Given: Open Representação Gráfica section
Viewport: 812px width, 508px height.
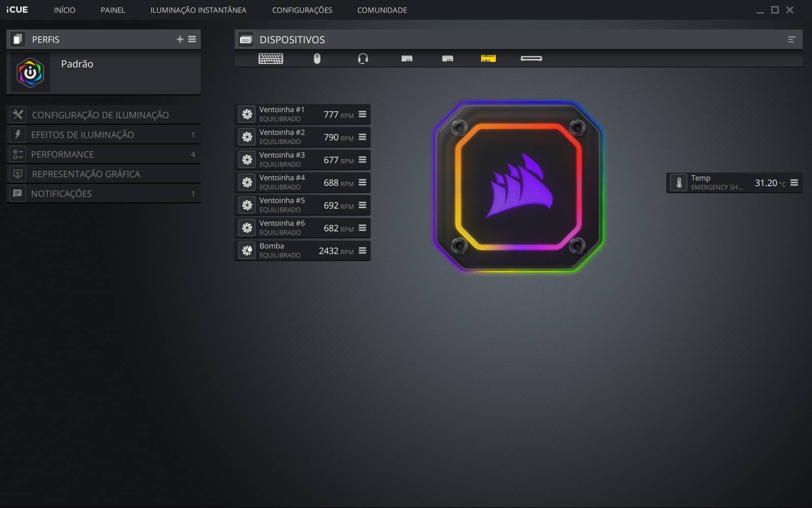Looking at the screenshot, I should (x=104, y=174).
